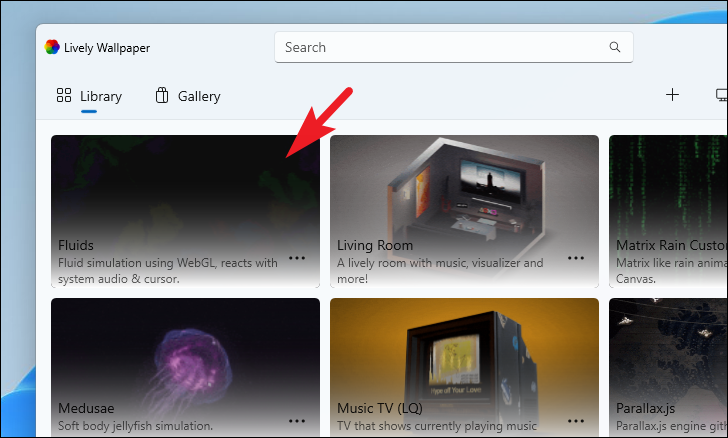Click the 'Lively Wallpaper' title text
The height and width of the screenshot is (438, 728).
point(107,48)
